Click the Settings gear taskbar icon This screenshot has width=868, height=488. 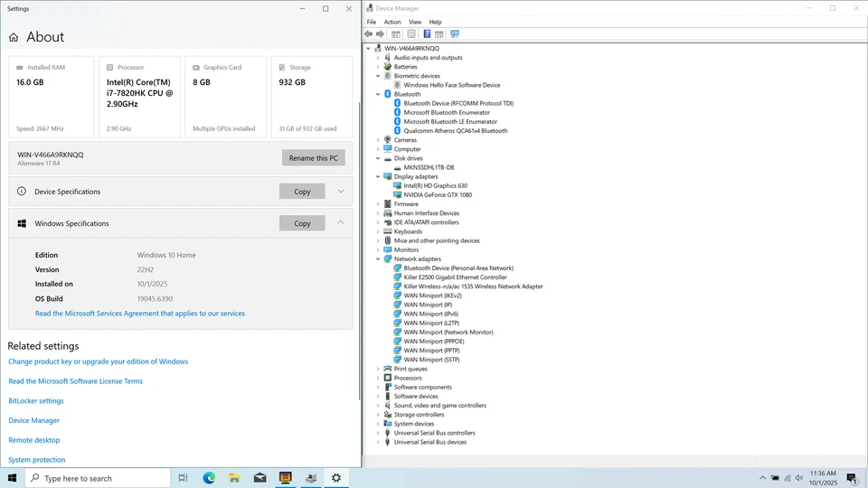click(x=336, y=478)
